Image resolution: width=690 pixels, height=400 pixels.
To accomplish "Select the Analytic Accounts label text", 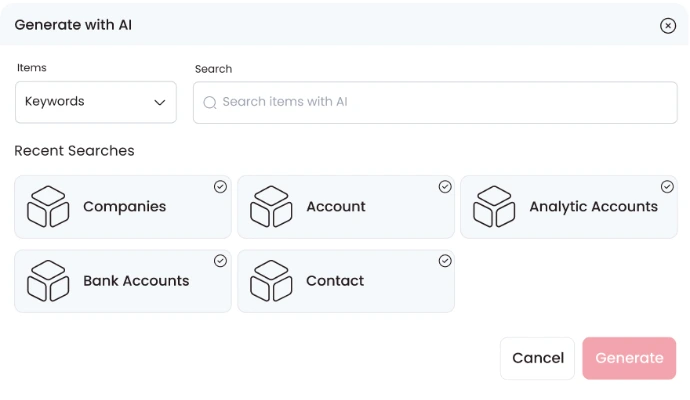I will click(x=593, y=207).
